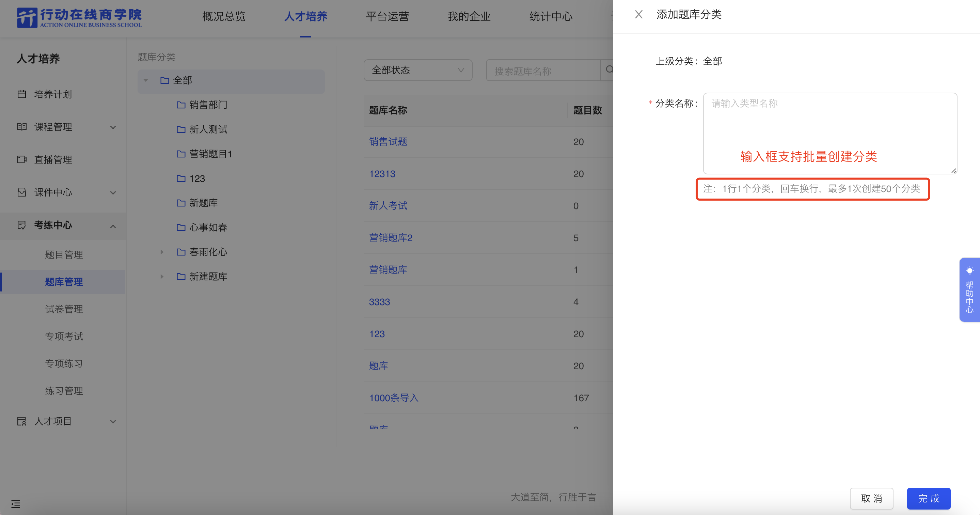Image resolution: width=980 pixels, height=515 pixels.
Task: Click the 直播管理 menu label
Action: [53, 159]
